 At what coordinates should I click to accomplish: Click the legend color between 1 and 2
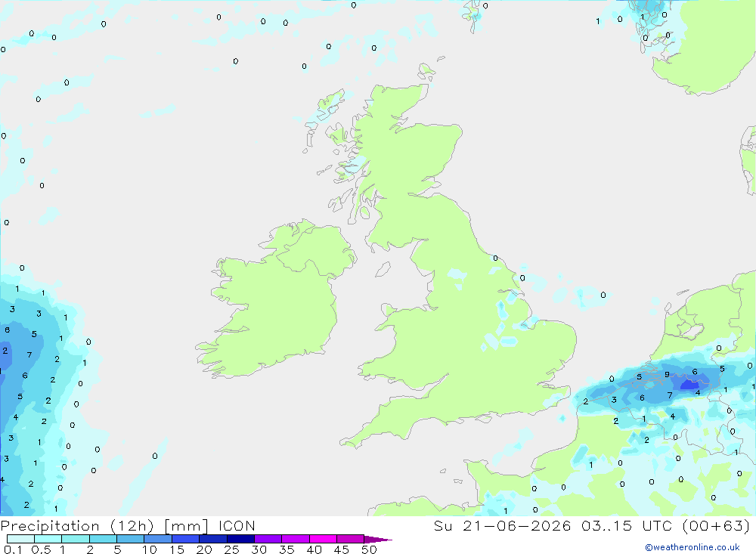pos(76,539)
